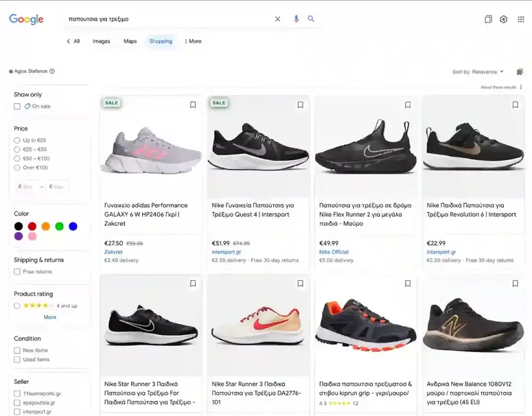Open intersport.gr link under Revolution 6

[x=441, y=252]
